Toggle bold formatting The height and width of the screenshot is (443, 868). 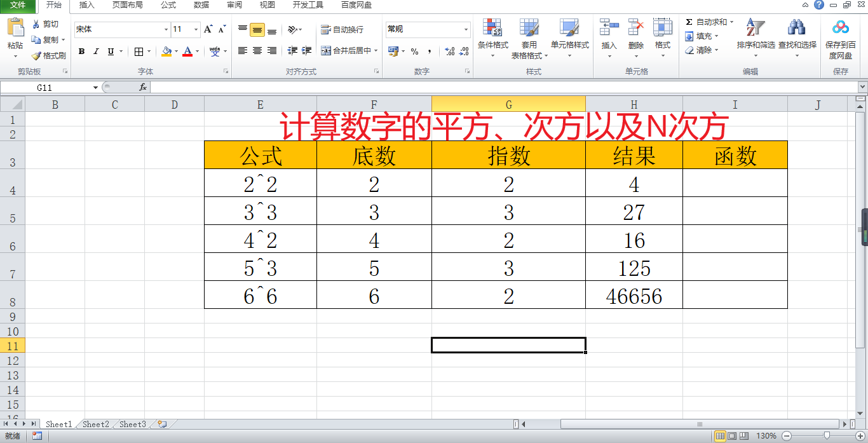coord(81,51)
